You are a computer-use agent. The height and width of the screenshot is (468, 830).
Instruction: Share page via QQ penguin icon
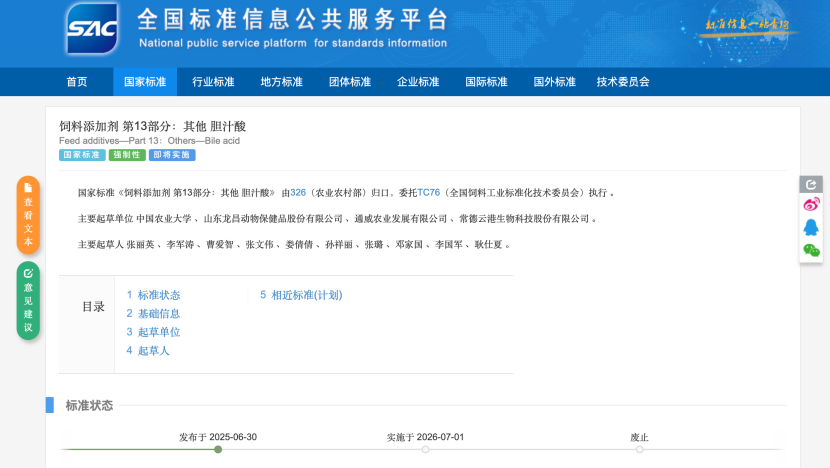coord(811,228)
